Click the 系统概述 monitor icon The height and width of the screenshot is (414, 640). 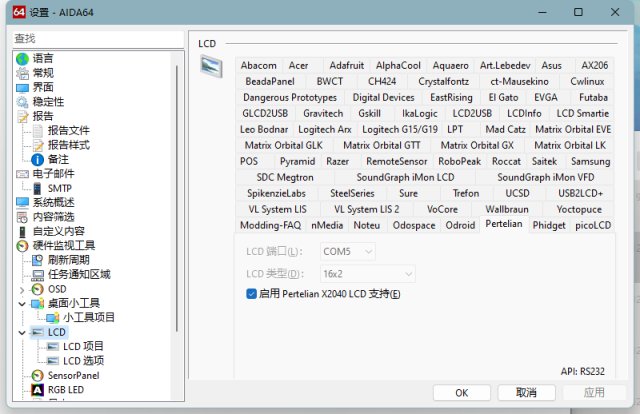pos(22,203)
